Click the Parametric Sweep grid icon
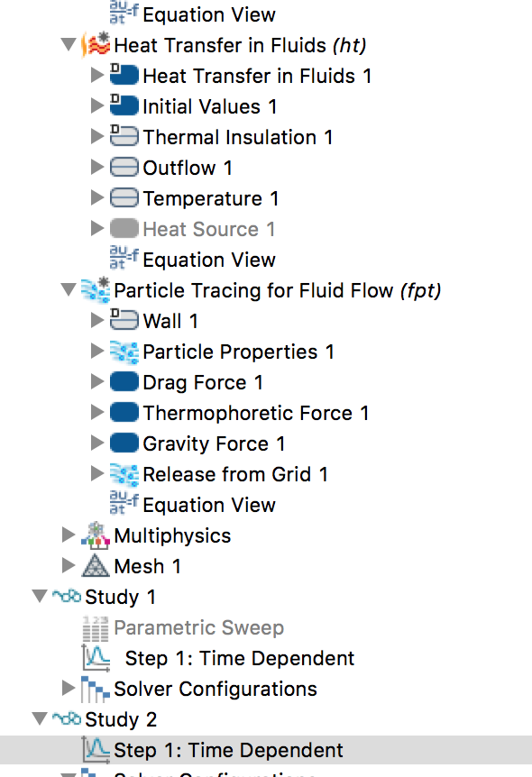The height and width of the screenshot is (777, 532). pos(96,628)
